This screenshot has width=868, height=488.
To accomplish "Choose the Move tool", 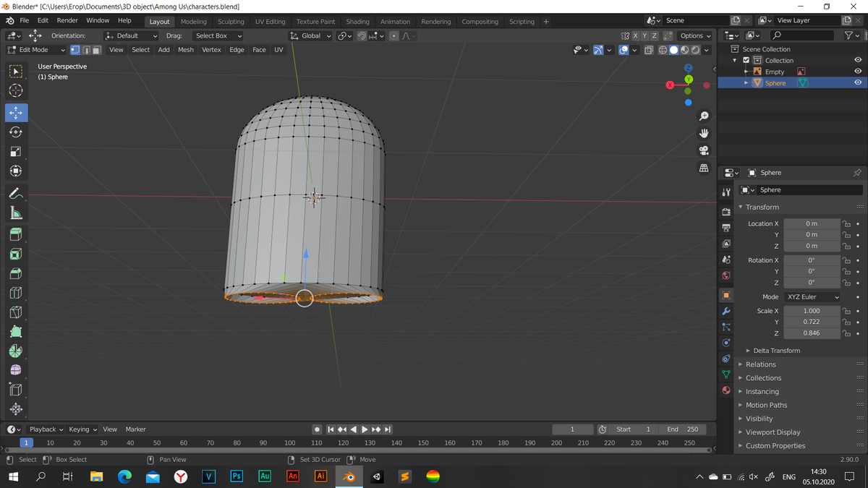I will click(x=16, y=113).
